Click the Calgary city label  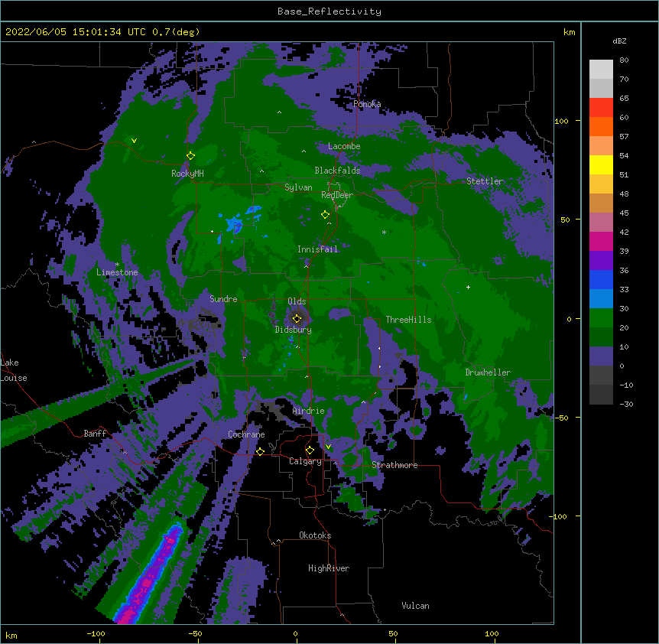point(305,461)
